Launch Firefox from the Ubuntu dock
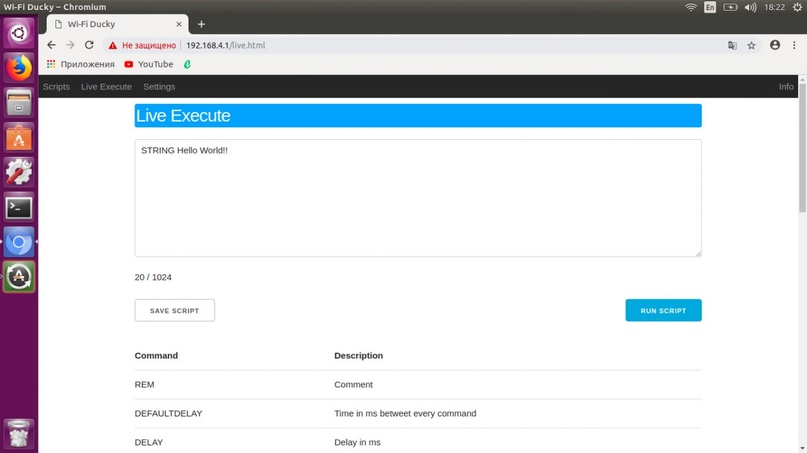807x453 pixels. 19,68
